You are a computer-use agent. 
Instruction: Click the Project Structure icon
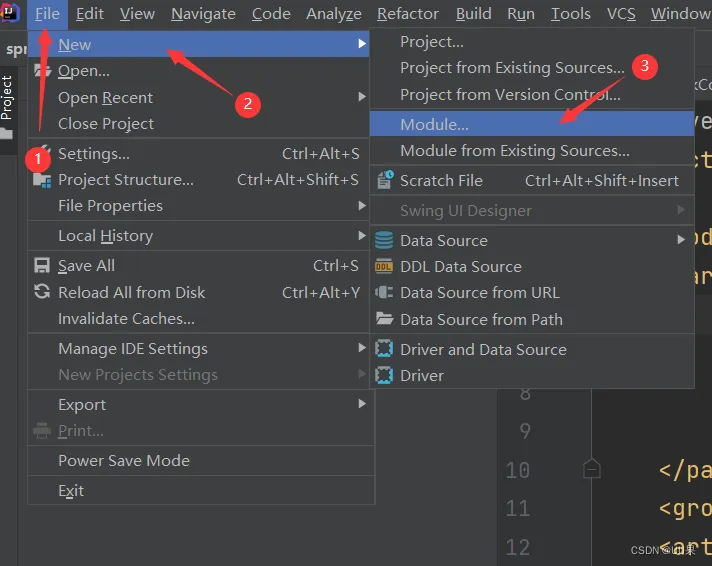(42, 180)
